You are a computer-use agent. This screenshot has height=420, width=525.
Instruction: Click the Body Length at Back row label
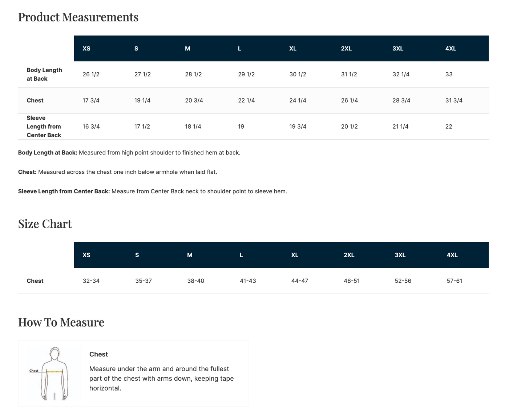44,74
